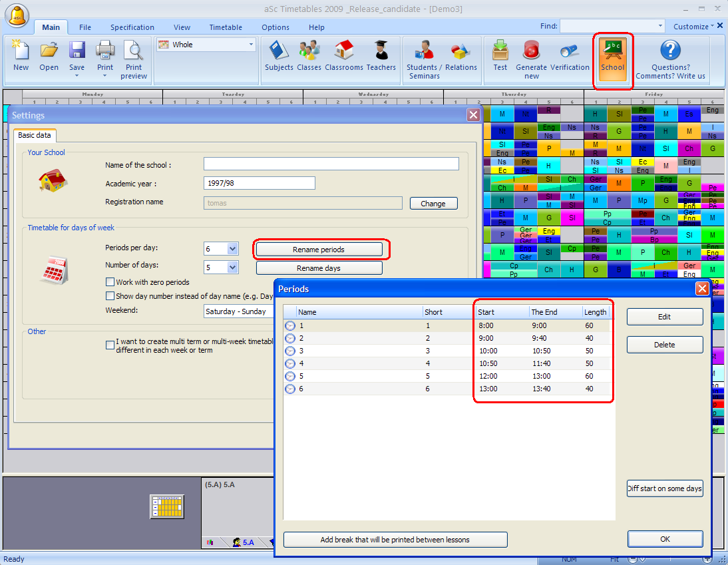728x565 pixels.
Task: Click the Name of the school field
Action: pyautogui.click(x=331, y=164)
